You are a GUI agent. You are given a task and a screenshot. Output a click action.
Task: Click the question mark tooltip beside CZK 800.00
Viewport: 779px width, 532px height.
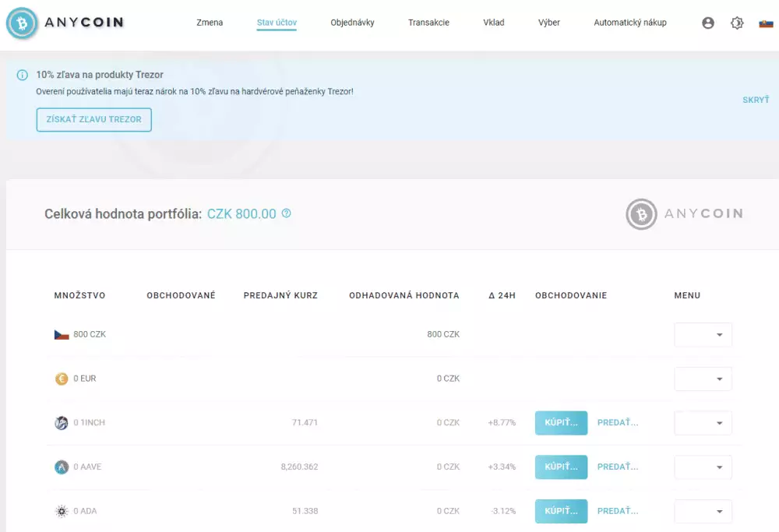click(287, 213)
